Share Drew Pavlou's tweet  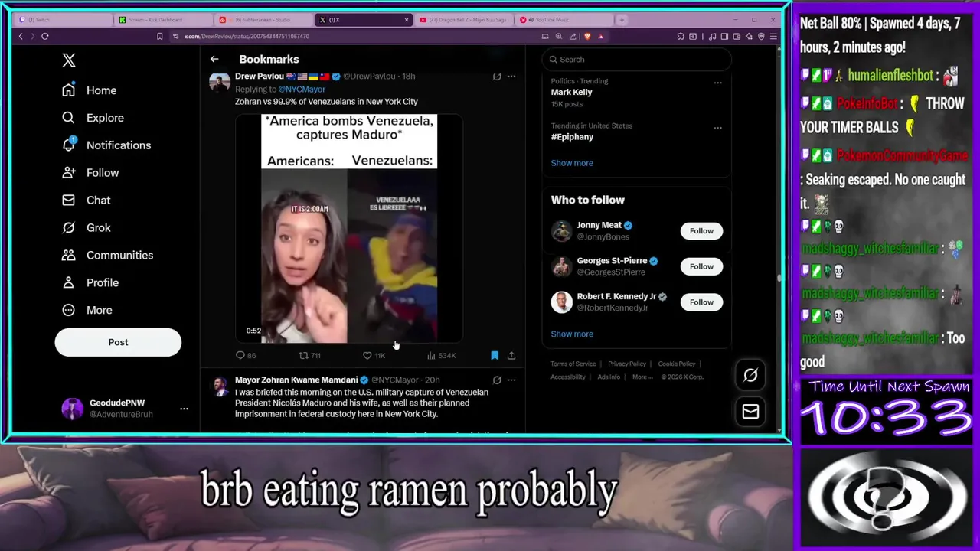(x=511, y=355)
